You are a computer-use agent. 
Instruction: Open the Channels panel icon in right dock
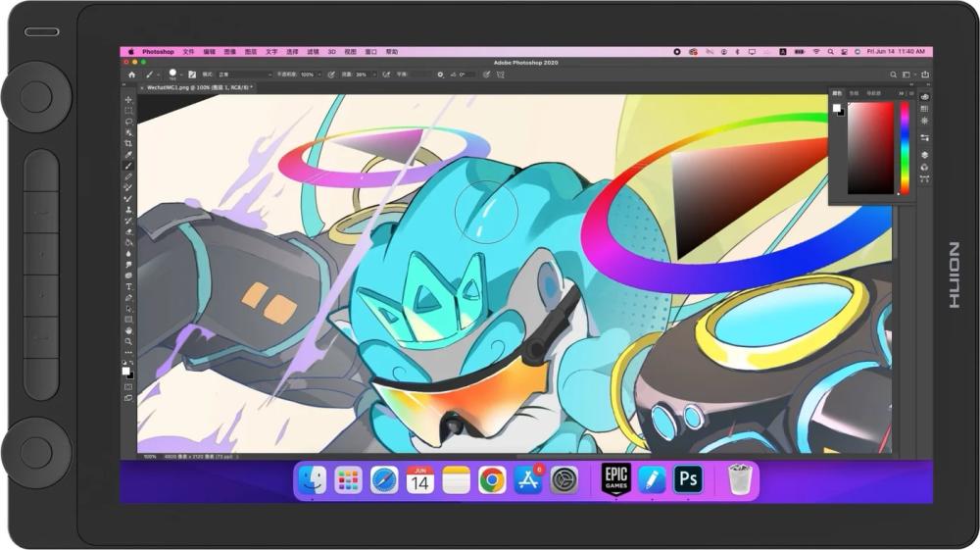coord(924,168)
